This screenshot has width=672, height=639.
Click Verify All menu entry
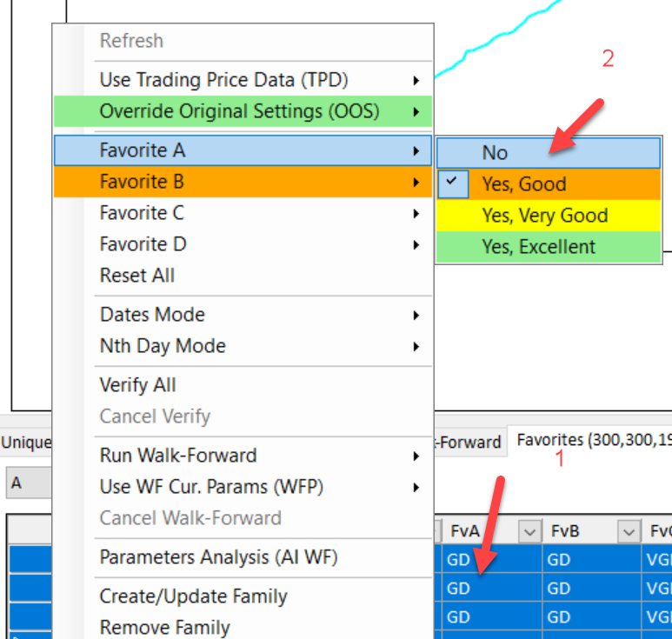[137, 385]
